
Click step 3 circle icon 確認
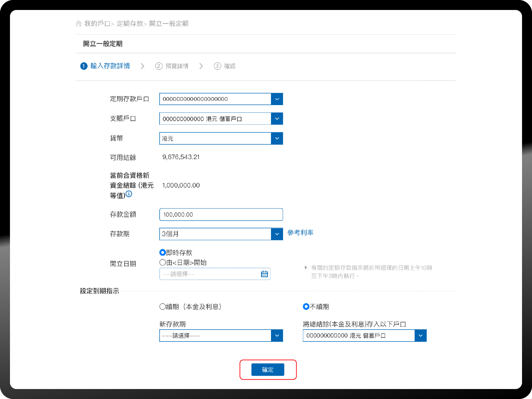pos(217,66)
